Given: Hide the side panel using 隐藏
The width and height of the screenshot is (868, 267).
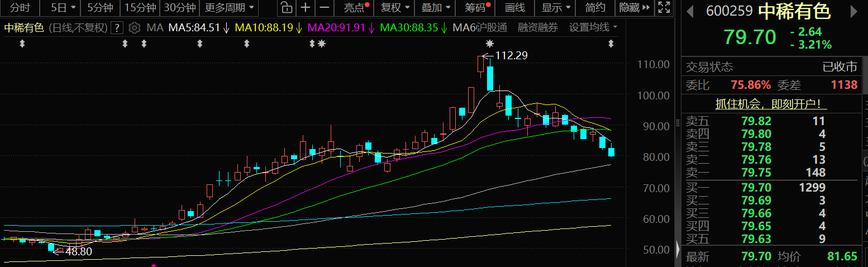Looking at the screenshot, I should coord(634,8).
